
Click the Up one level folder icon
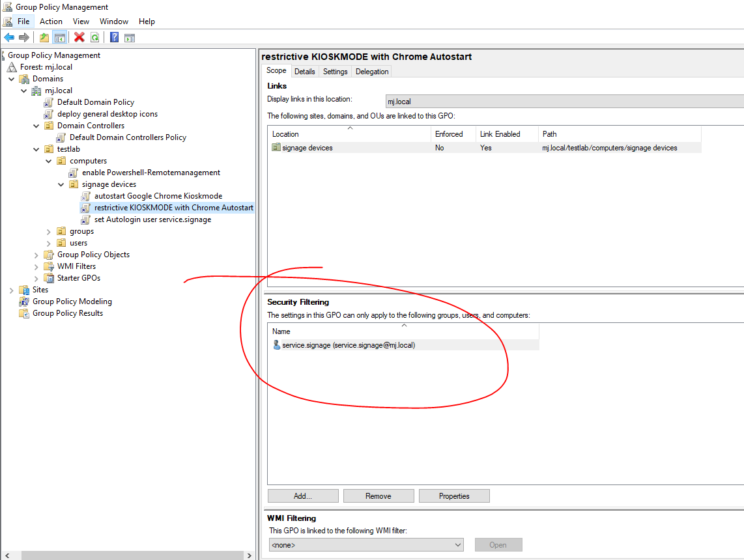(x=44, y=38)
